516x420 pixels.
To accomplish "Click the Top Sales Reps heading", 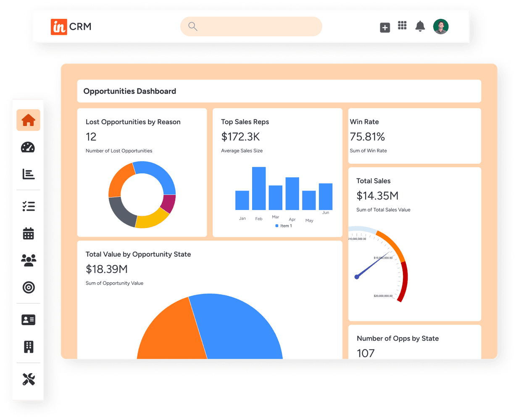I will (x=245, y=122).
